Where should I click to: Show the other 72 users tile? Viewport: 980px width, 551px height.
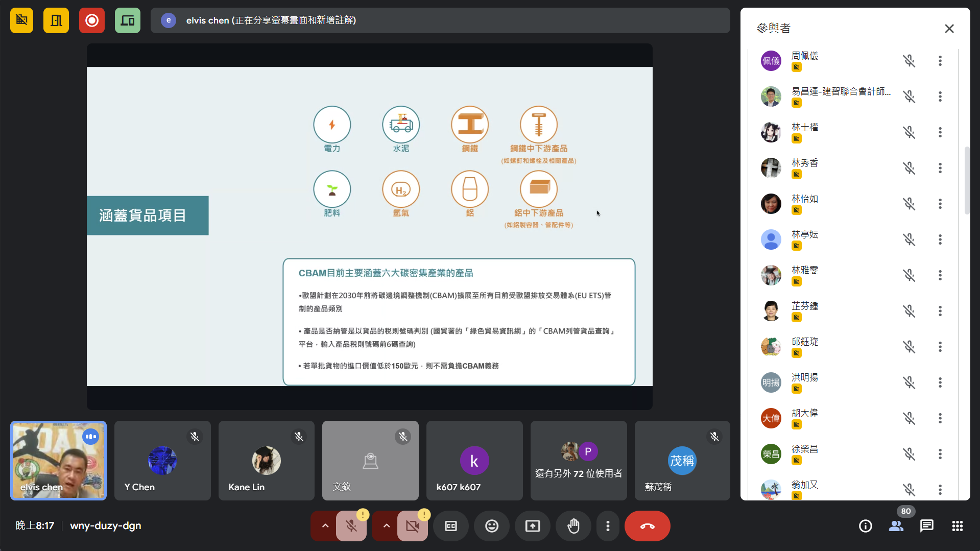[x=578, y=461]
